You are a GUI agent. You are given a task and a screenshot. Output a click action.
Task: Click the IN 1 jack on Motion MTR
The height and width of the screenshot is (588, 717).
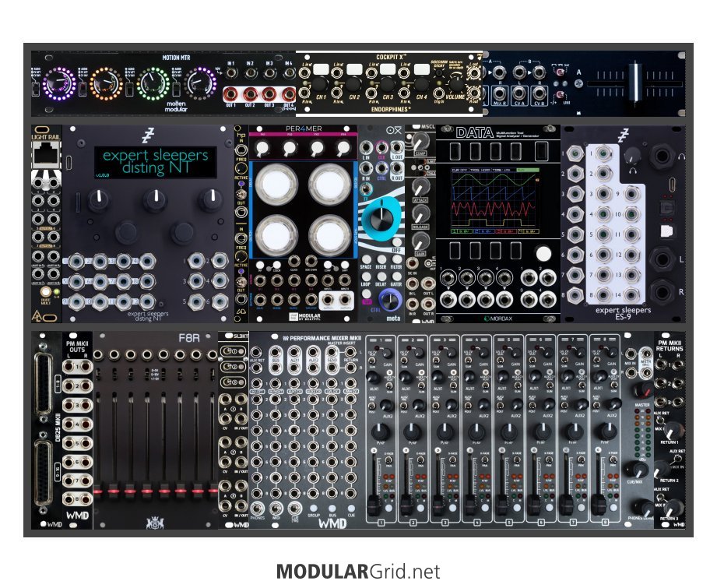pos(231,73)
